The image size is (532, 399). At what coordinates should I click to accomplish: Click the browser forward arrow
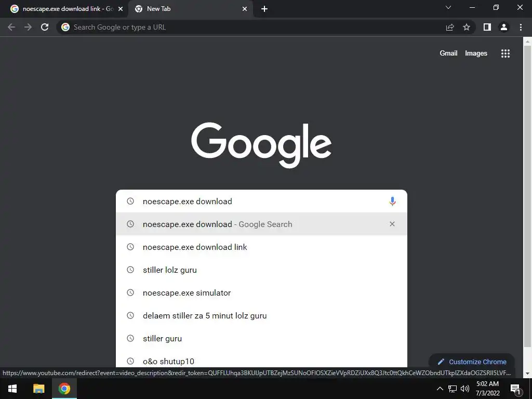[x=28, y=27]
